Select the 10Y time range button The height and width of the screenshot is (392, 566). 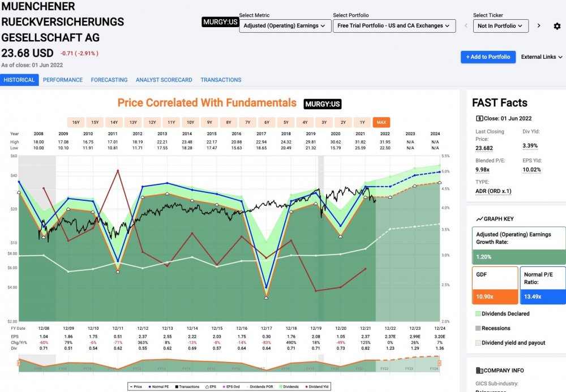coord(190,122)
